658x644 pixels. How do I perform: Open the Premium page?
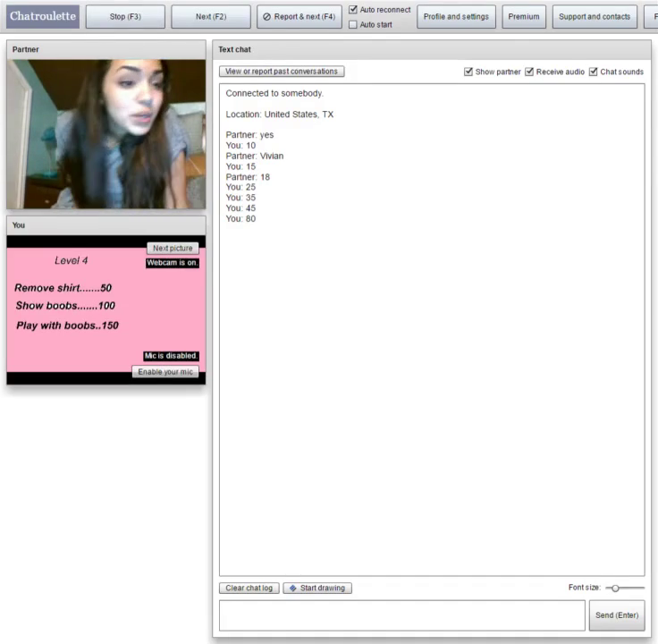click(524, 16)
